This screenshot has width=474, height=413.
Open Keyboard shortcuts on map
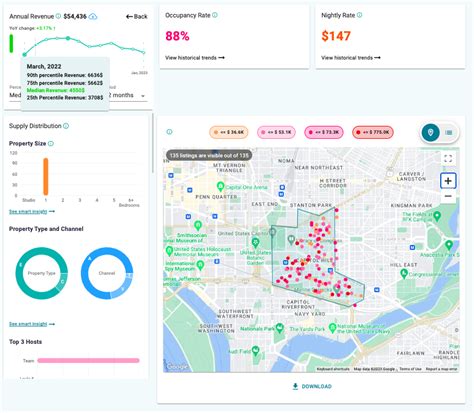point(333,369)
